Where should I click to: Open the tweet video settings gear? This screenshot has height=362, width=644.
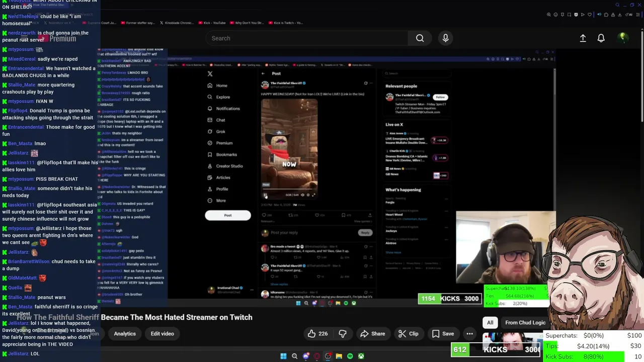tap(308, 195)
